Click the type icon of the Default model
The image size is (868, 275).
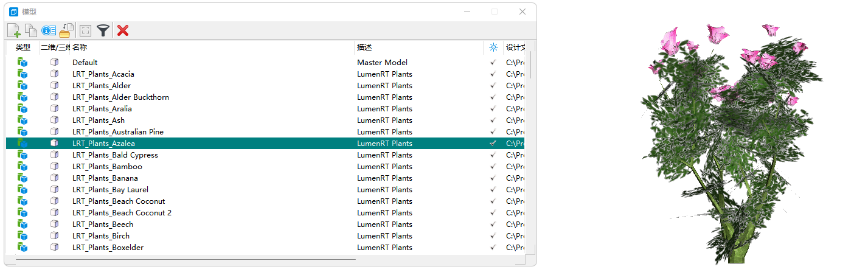[x=23, y=62]
